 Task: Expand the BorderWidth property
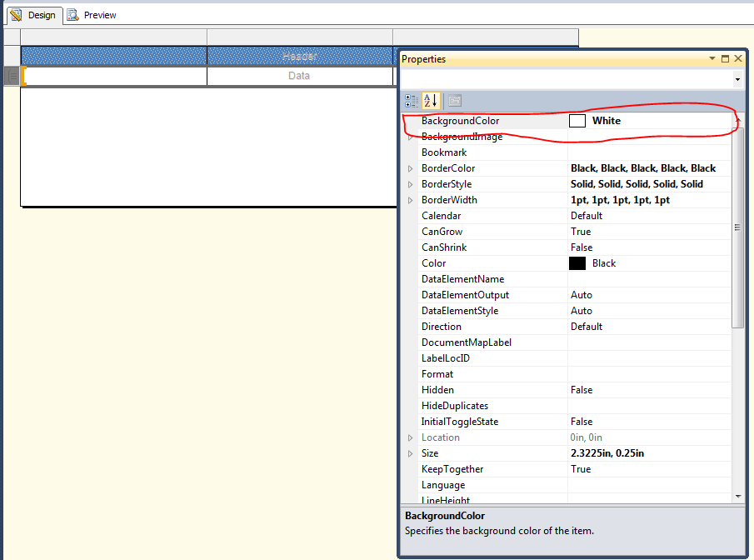coord(410,200)
